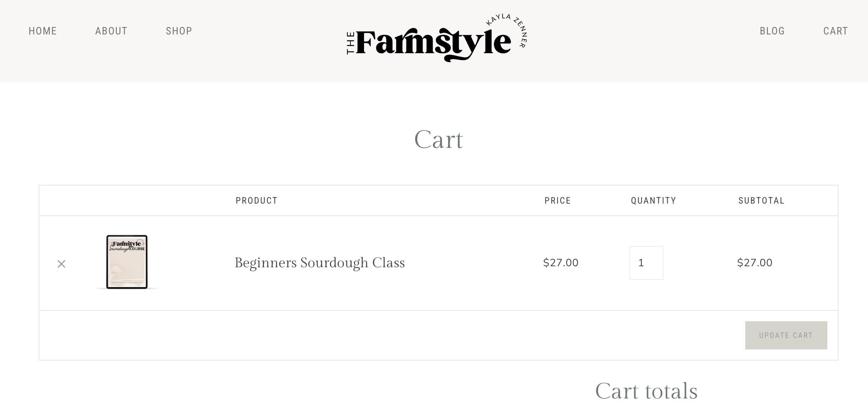Screen dimensions: 868x403
Task: Click the PRICE column header
Action: coord(557,201)
